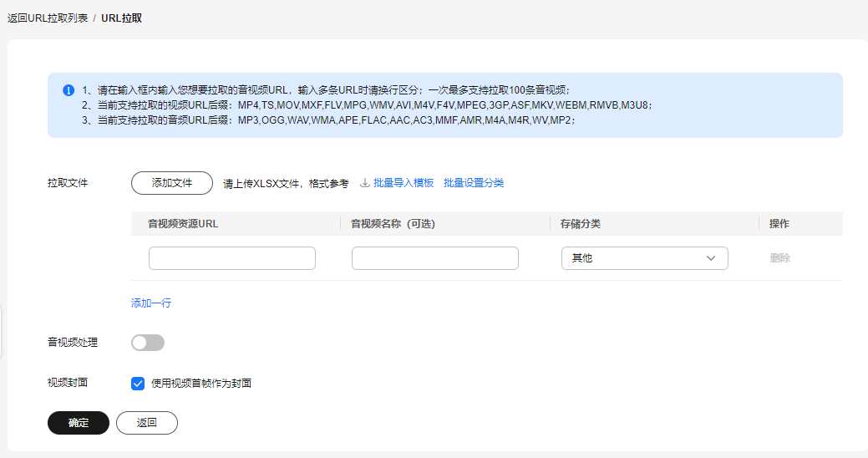Open the 批量导入模板 link
Viewport: 868px width, 458px height.
coord(403,183)
